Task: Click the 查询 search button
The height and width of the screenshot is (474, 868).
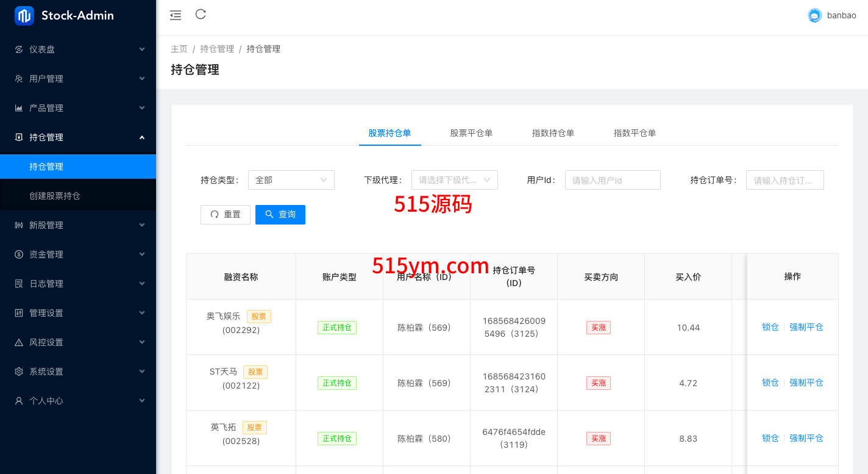Action: pos(280,215)
